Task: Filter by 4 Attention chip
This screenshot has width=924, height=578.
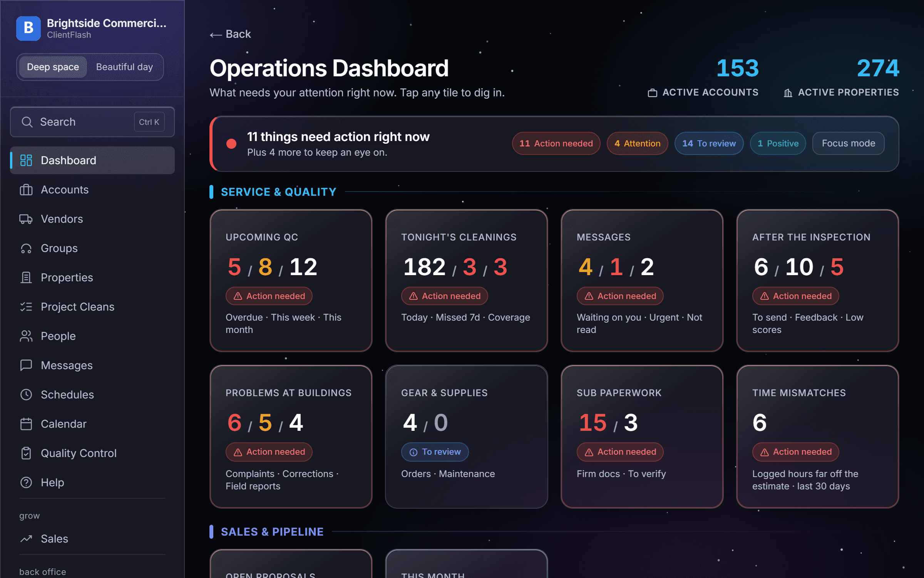Action: click(x=637, y=143)
